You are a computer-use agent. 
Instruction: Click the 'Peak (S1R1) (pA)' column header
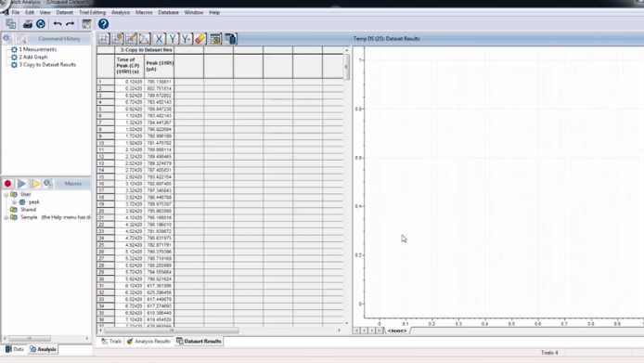coord(160,66)
